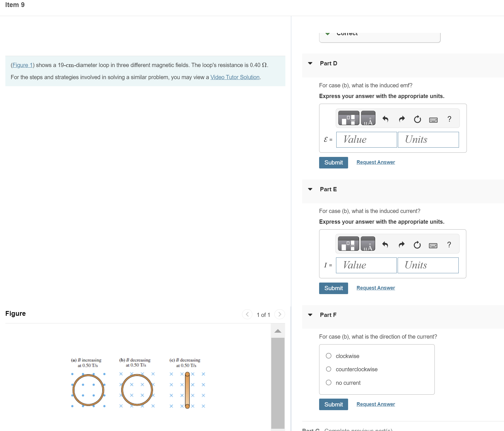This screenshot has height=431, width=504.
Task: Click undo in Part E equation editor
Action: (x=385, y=245)
